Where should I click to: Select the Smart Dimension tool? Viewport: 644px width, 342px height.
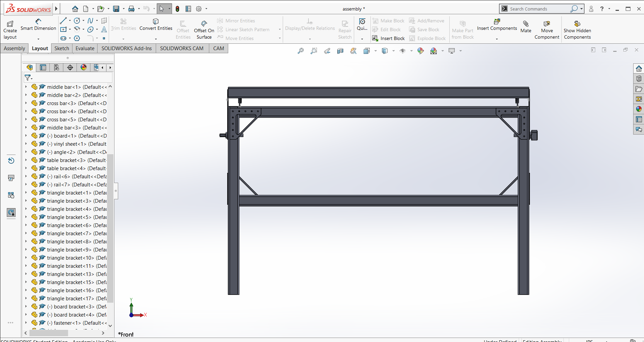(x=38, y=25)
